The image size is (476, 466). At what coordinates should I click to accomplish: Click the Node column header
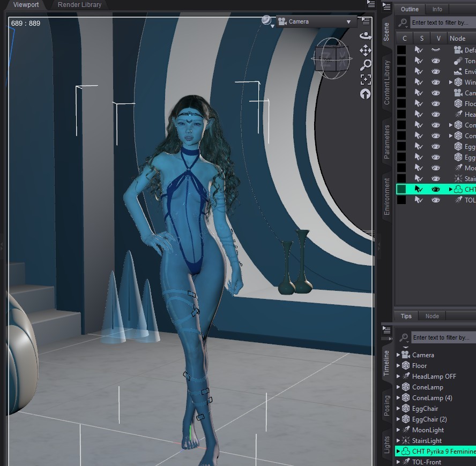point(462,38)
